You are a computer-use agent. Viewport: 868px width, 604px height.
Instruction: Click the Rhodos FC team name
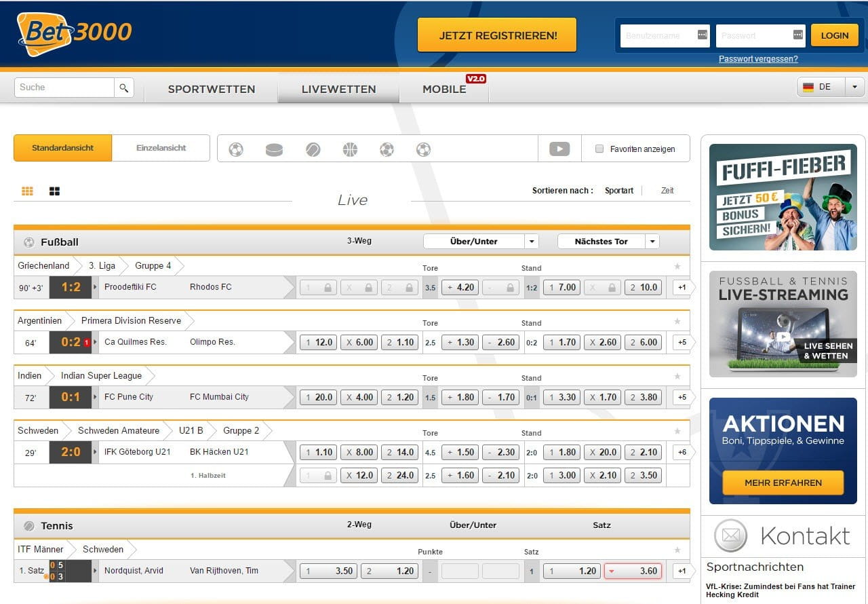[x=211, y=287]
